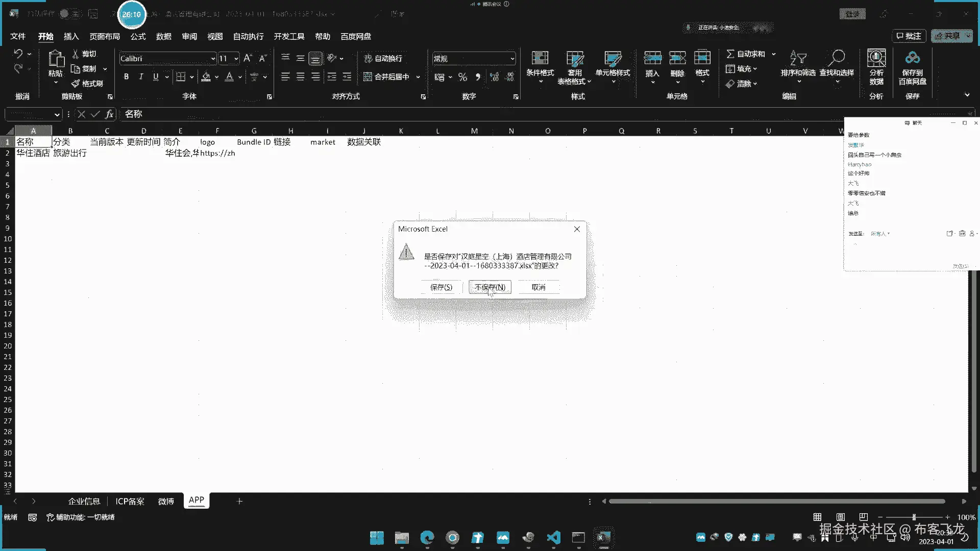Open the Insert ribbon tab
Screen dimensions: 980x551
tap(71, 37)
